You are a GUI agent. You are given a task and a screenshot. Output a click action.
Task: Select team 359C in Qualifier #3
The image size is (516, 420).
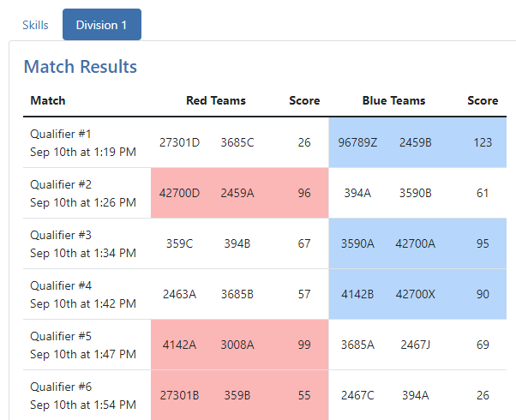click(x=179, y=243)
